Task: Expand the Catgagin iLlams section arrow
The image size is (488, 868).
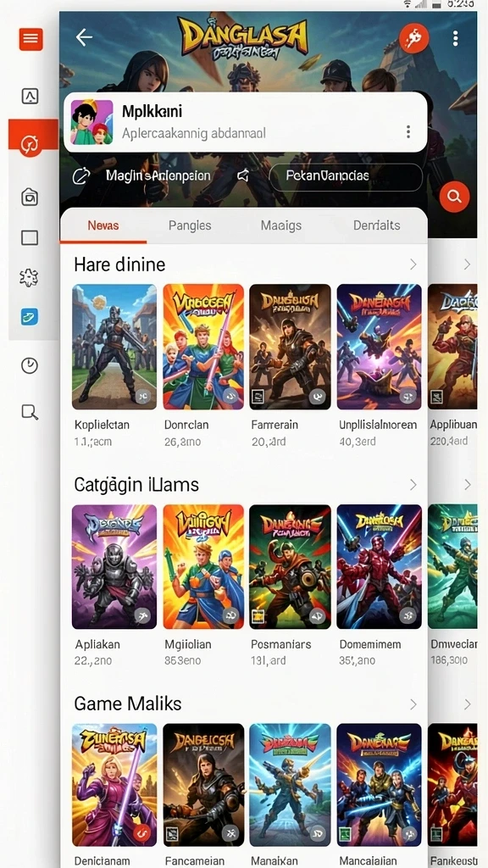Action: [413, 485]
